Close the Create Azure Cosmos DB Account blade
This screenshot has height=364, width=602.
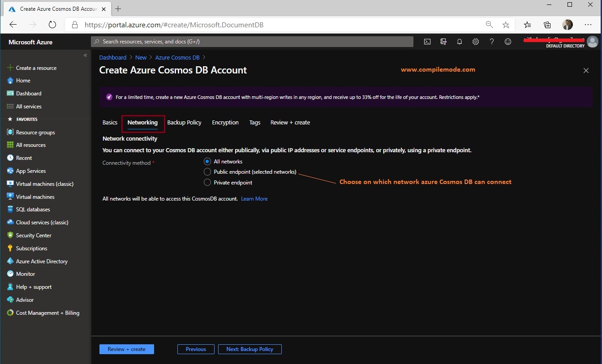(x=586, y=71)
